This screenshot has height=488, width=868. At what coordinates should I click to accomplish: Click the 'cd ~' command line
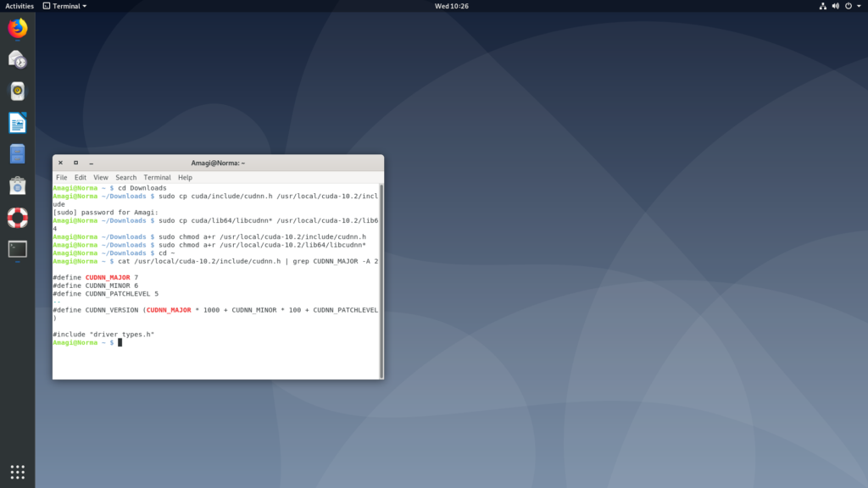[x=114, y=253]
